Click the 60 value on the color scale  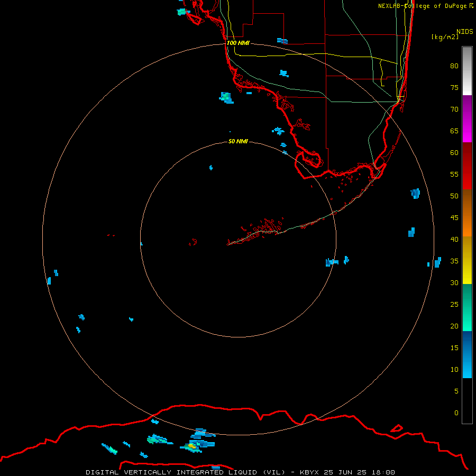454,153
